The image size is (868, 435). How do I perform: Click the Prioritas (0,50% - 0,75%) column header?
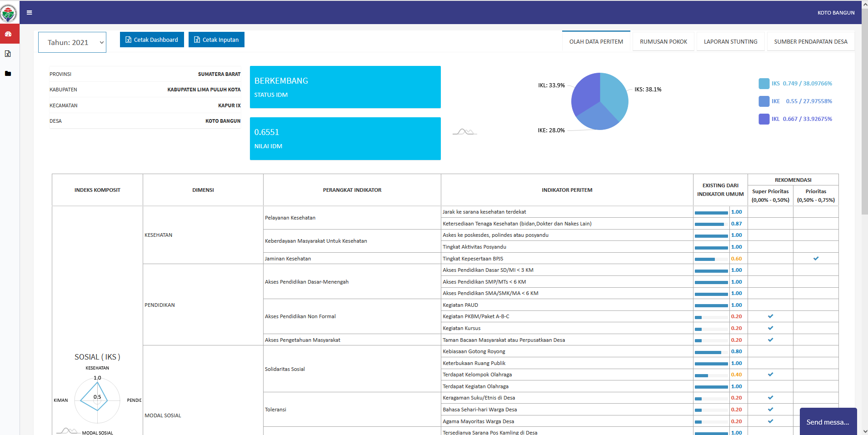[x=816, y=195]
